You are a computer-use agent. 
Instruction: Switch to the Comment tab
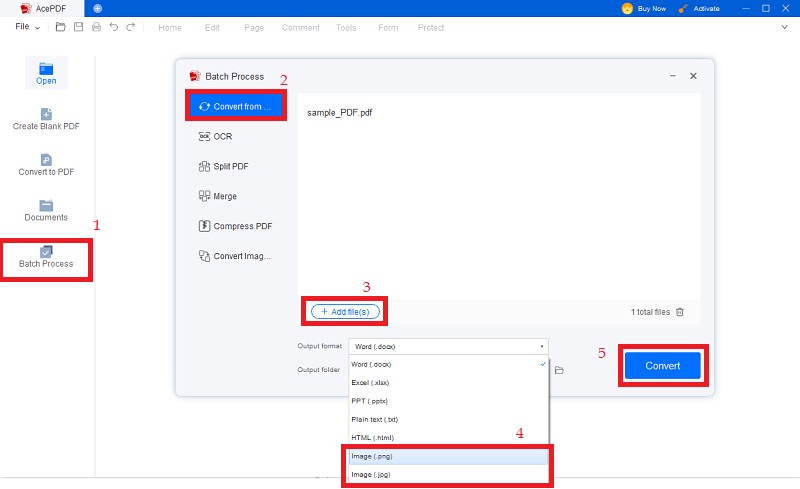click(301, 28)
